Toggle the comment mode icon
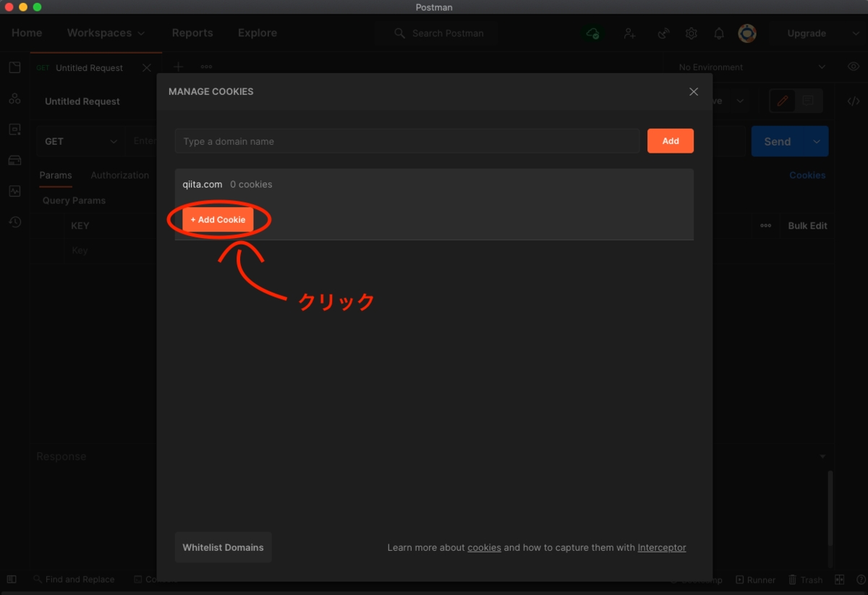Viewport: 868px width, 595px height. coord(808,101)
